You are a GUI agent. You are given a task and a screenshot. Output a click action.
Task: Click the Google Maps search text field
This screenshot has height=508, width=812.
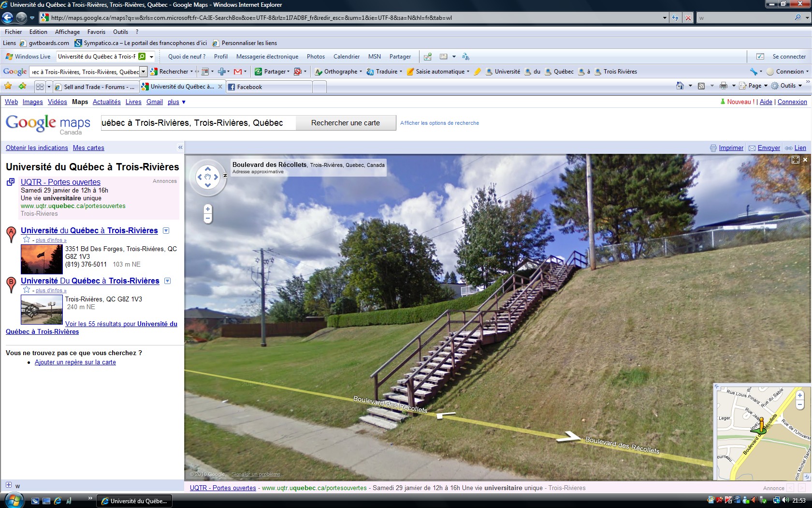(x=197, y=123)
